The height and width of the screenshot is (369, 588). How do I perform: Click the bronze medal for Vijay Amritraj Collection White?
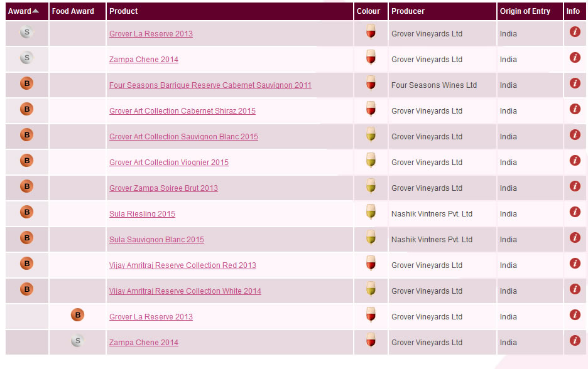point(26,289)
